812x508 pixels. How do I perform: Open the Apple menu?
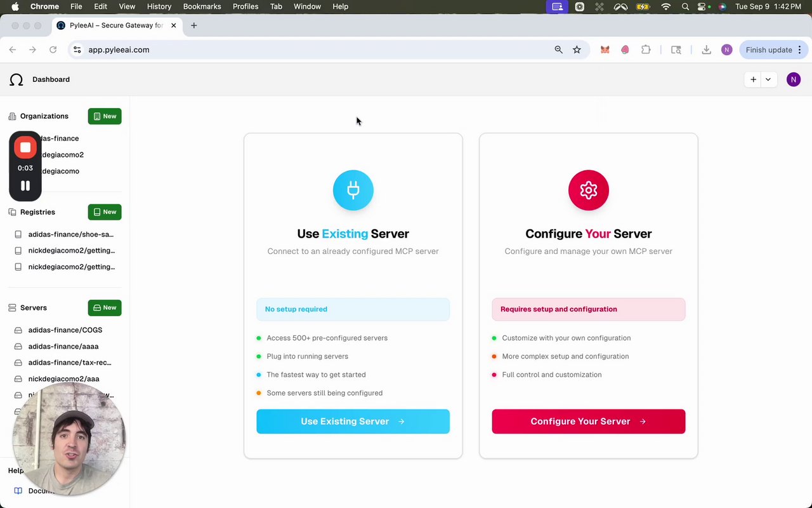(15, 6)
